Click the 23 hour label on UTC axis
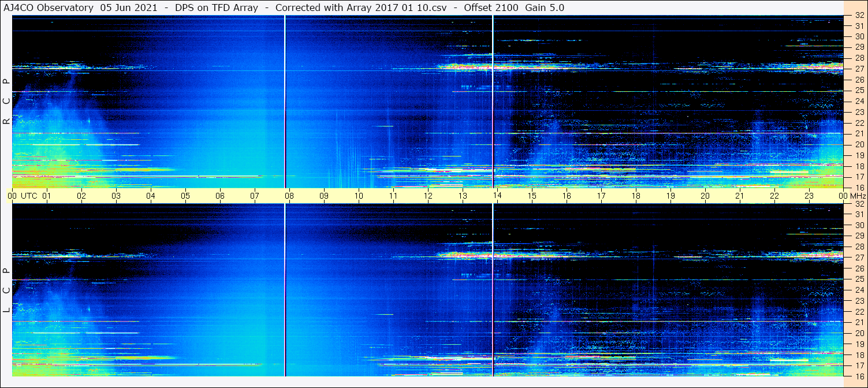This screenshot has height=388, width=868. pos(809,196)
